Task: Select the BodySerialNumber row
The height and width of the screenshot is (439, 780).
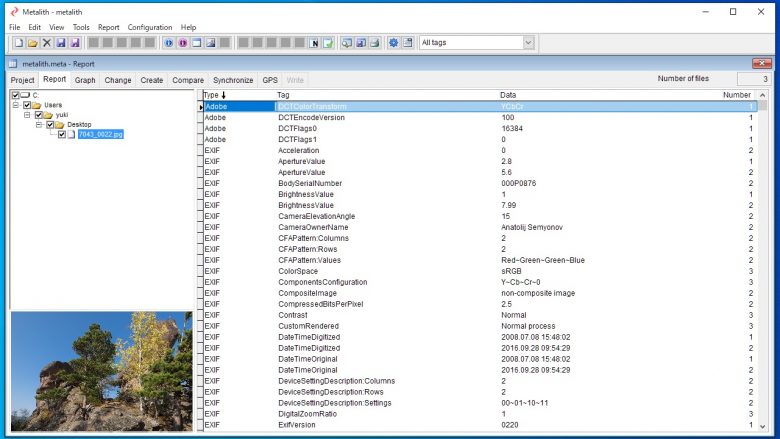Action: [480, 183]
